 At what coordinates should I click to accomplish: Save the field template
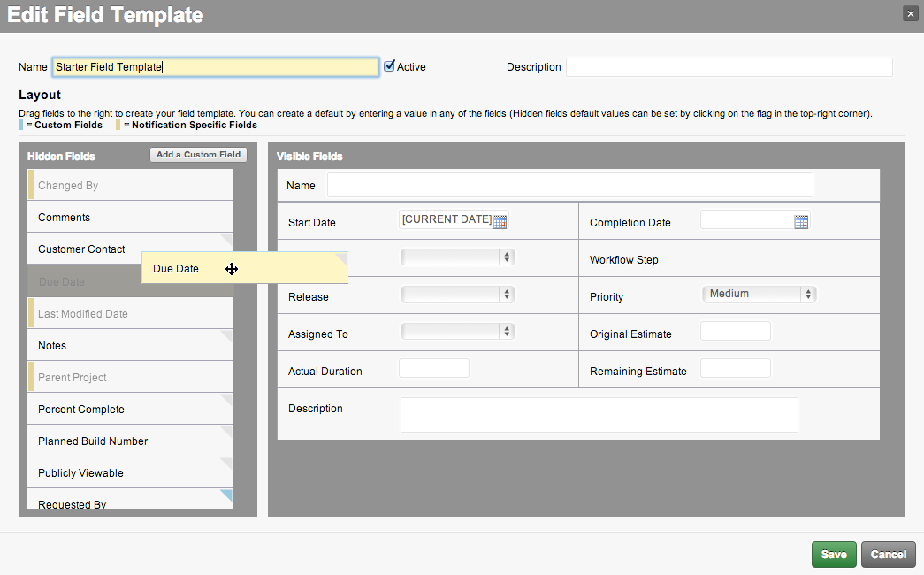(834, 555)
